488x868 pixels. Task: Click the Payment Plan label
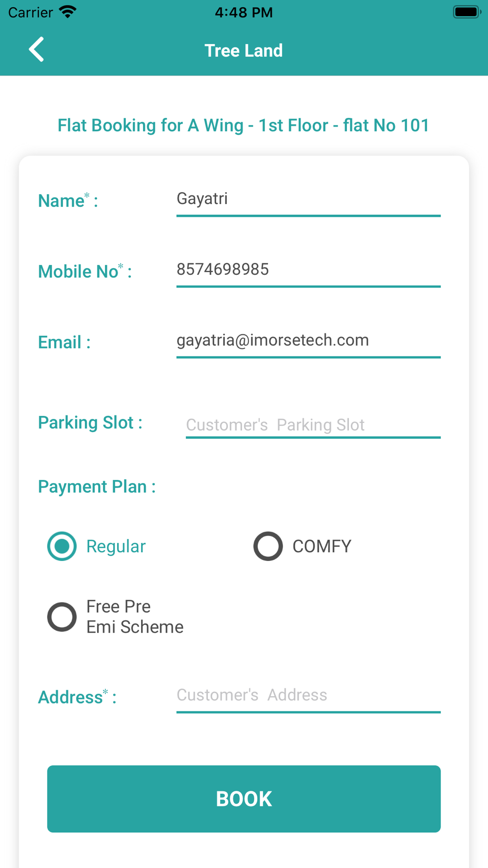(97, 487)
